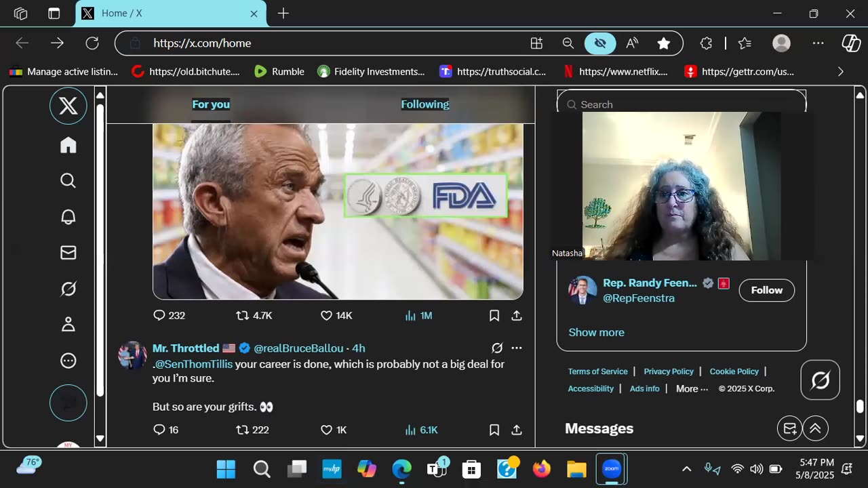Open the Terms of Service link
Image resolution: width=868 pixels, height=488 pixels.
click(x=598, y=371)
